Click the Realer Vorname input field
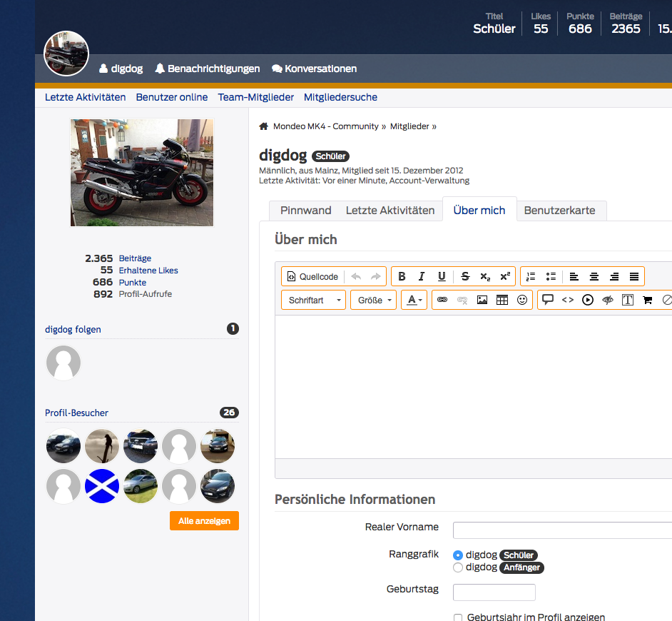Viewport: 672px width, 621px height. pos(562,530)
